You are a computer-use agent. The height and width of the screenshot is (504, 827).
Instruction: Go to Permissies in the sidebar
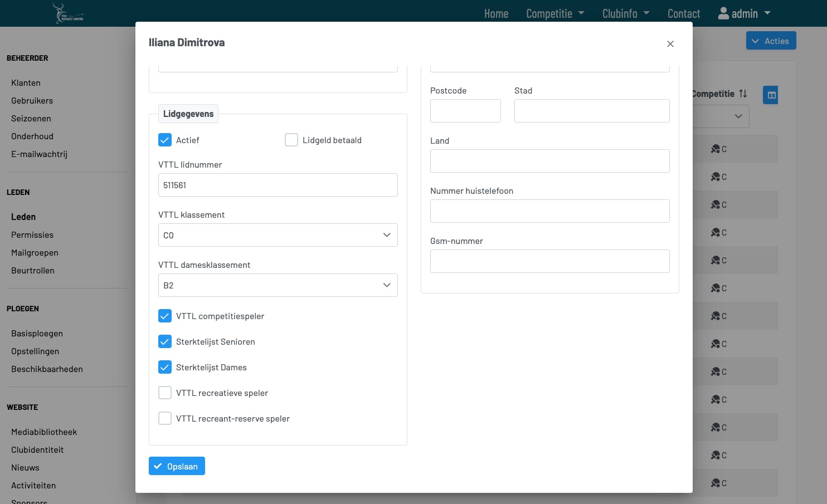tap(32, 235)
